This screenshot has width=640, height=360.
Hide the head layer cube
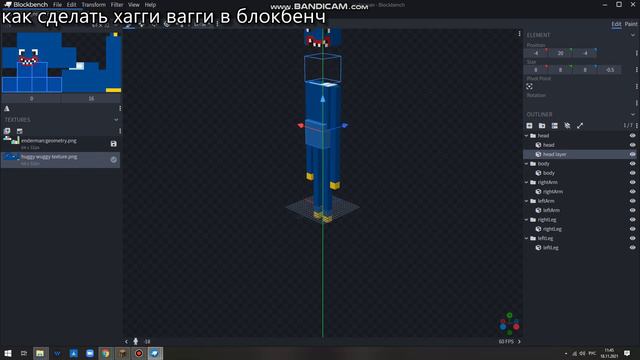tap(633, 154)
